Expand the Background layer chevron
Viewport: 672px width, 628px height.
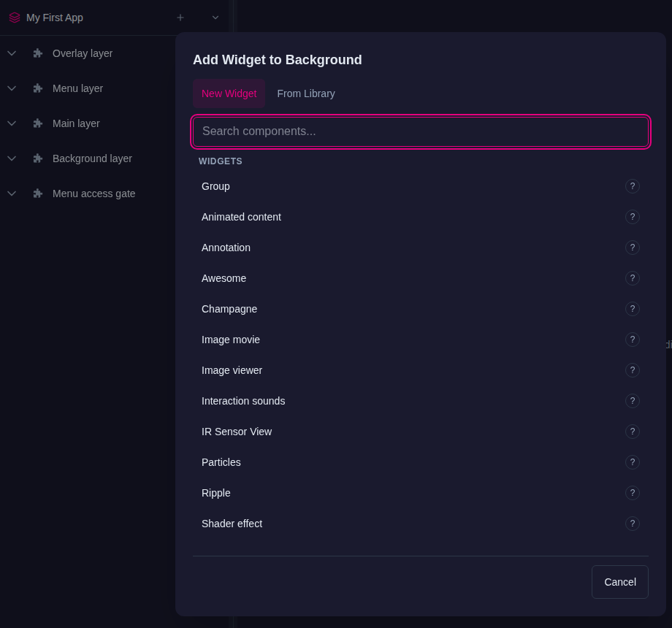click(x=12, y=158)
